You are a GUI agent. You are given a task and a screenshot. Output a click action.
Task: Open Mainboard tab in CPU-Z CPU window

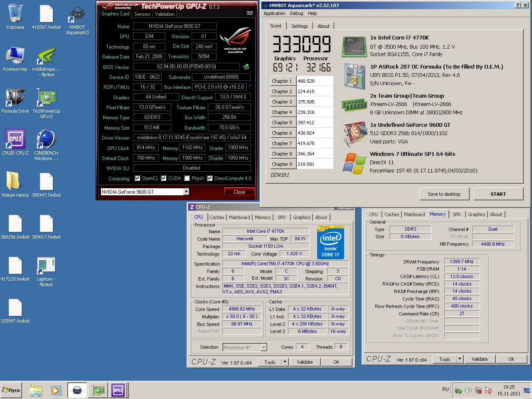[239, 217]
